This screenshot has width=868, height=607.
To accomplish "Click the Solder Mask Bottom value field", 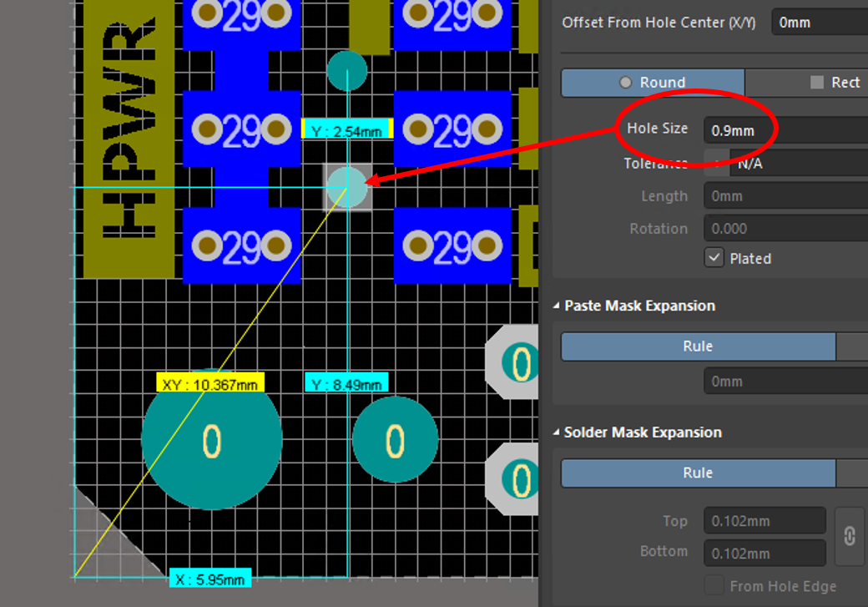I will pos(765,553).
